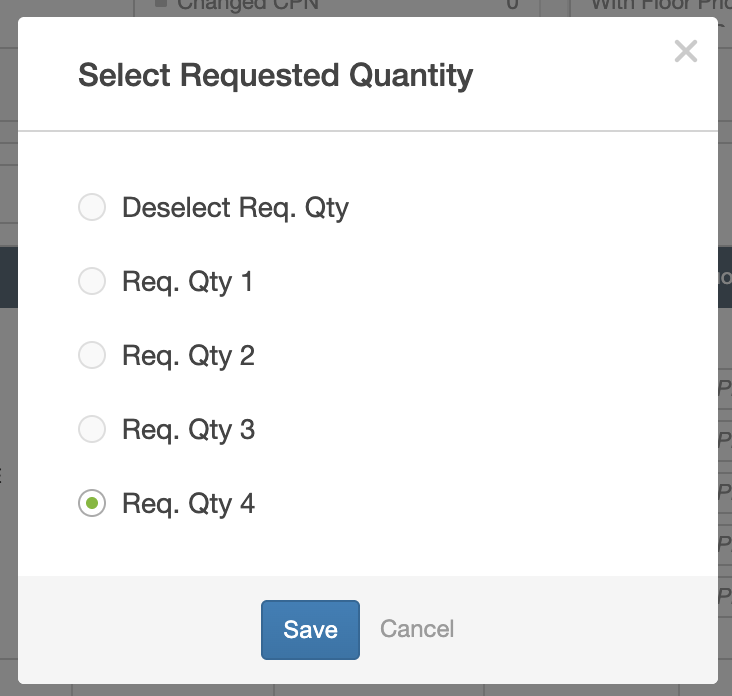Click the dimmed "Changed CPN" text behind dialog
The image size is (732, 696).
click(x=248, y=6)
